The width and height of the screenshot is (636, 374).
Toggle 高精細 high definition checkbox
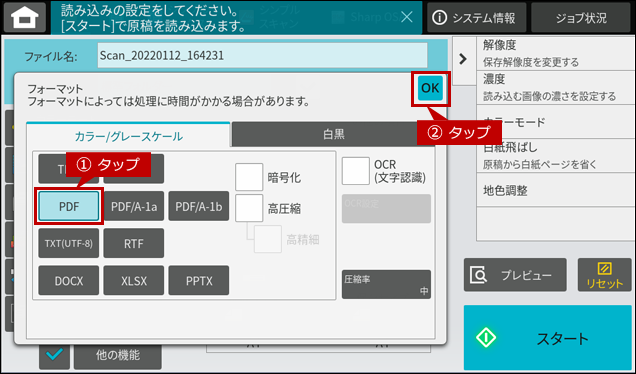coord(268,239)
